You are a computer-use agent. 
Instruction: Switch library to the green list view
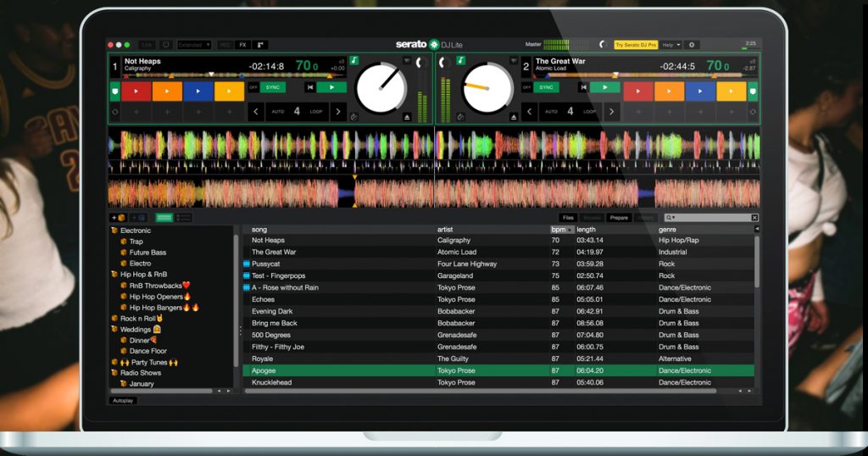coord(164,218)
